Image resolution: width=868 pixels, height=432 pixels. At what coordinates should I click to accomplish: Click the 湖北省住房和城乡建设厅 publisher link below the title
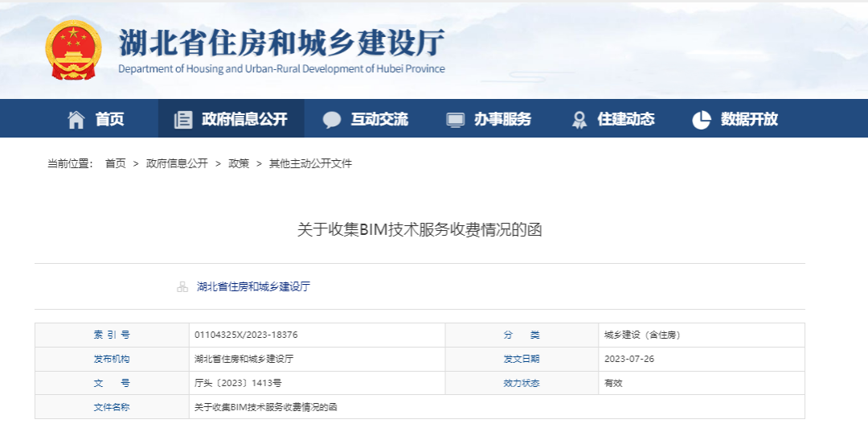coord(253,287)
